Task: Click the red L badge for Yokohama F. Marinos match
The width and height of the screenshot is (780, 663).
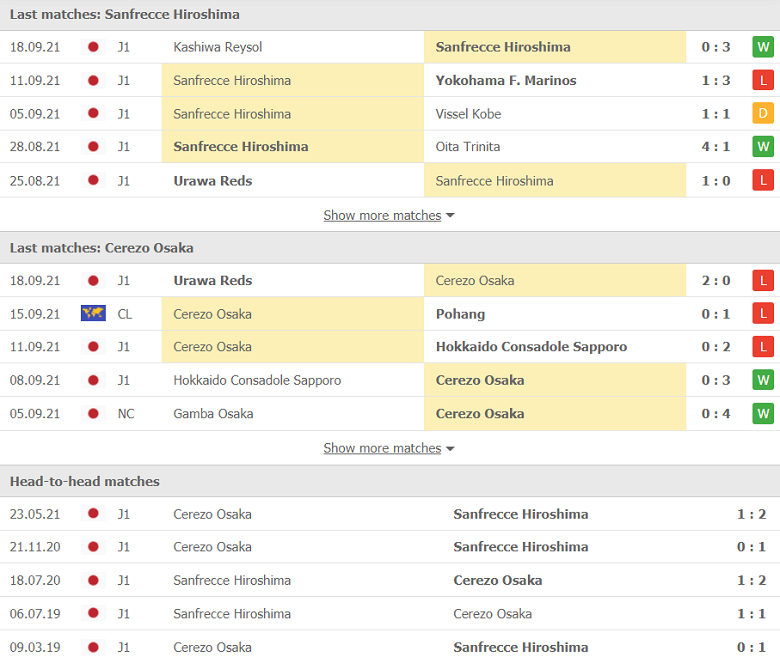Action: coord(763,80)
